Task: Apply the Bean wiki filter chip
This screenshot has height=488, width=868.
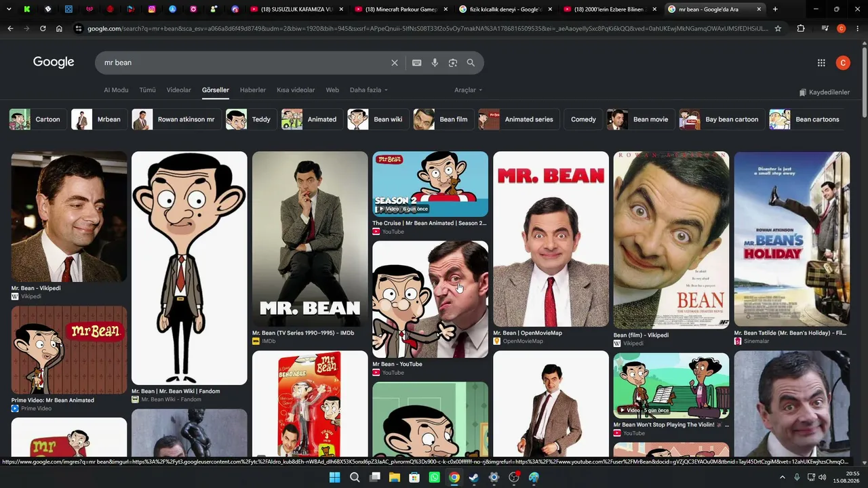Action: point(378,119)
